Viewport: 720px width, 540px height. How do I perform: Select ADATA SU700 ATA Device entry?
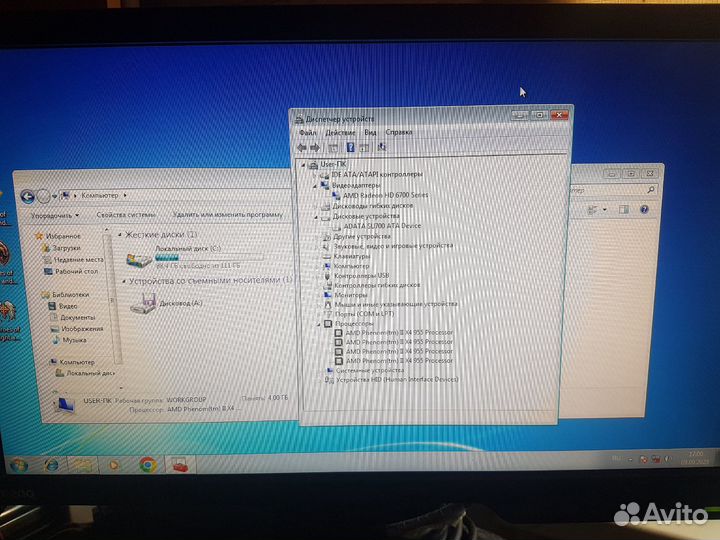coord(382,226)
